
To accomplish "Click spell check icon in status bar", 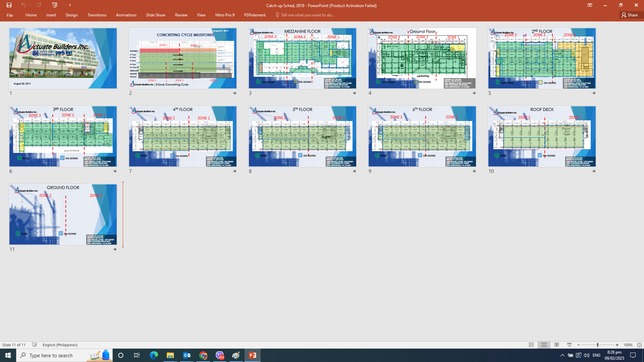I will 35,345.
